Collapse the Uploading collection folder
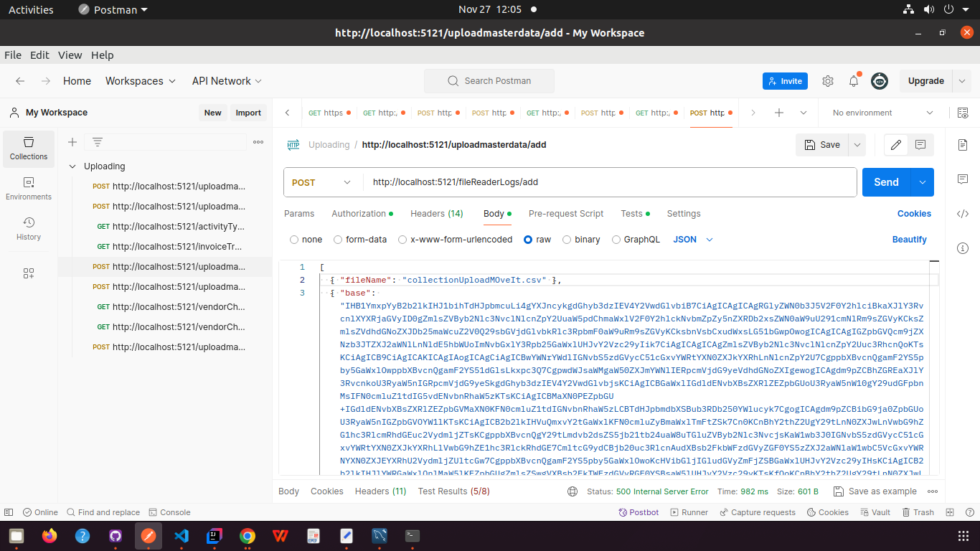This screenshot has height=551, width=980. point(72,166)
